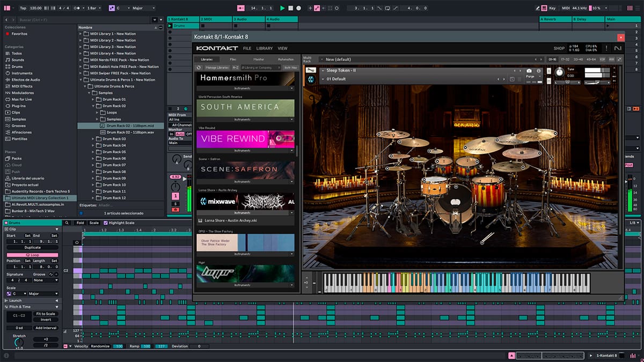Select the 2 MIDI track header
This screenshot has width=644, height=362.
[x=216, y=19]
